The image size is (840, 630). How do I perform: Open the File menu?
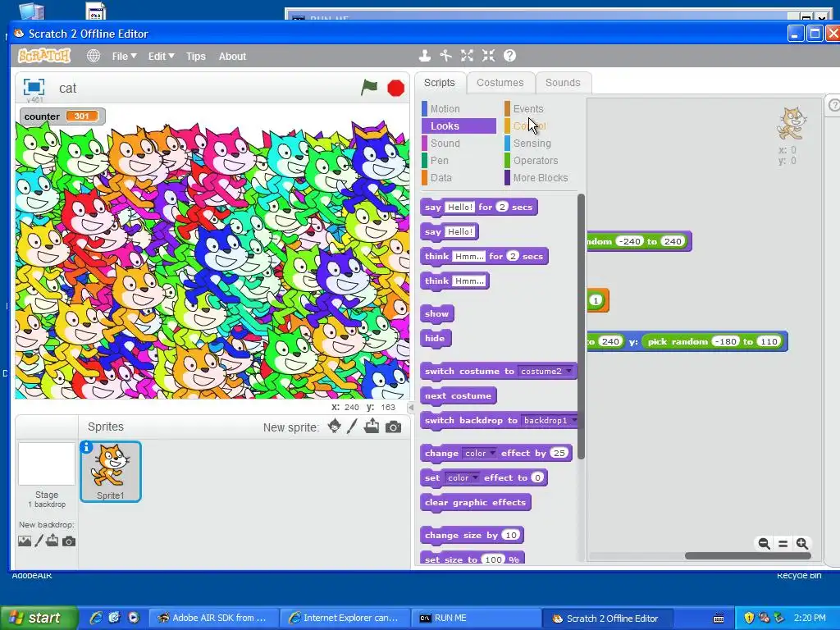click(125, 57)
